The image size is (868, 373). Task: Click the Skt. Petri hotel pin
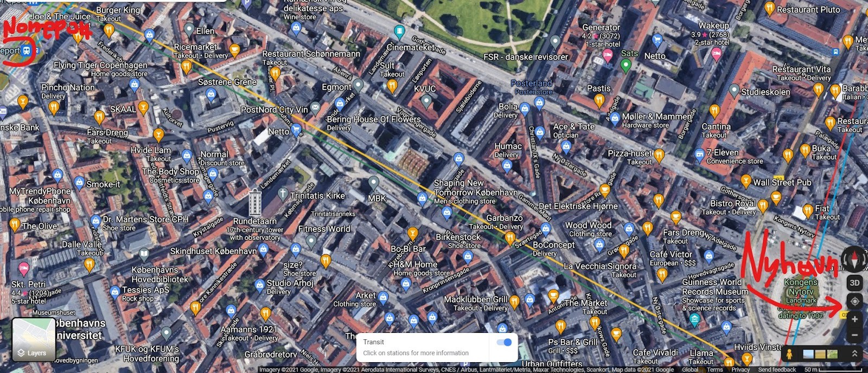[x=23, y=268]
